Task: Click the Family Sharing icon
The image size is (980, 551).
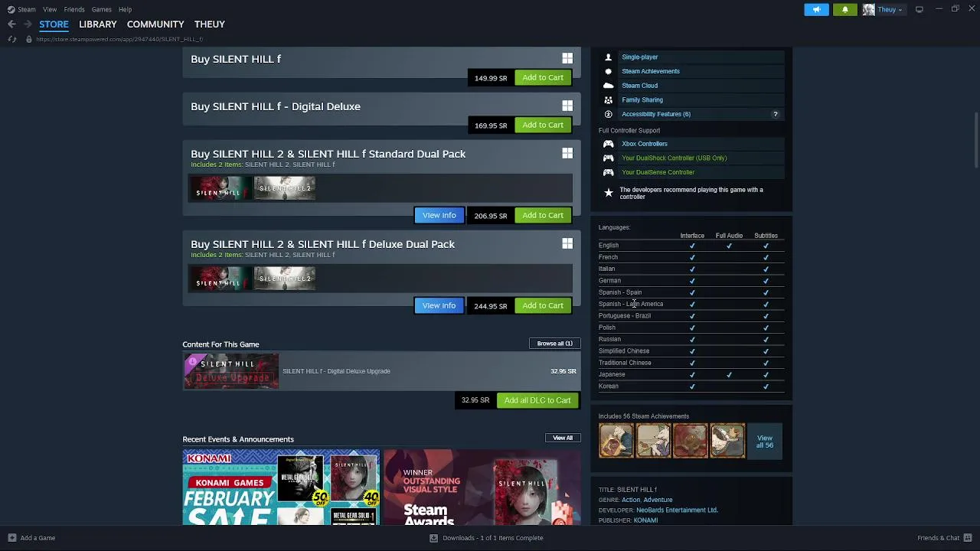Action: pyautogui.click(x=609, y=100)
